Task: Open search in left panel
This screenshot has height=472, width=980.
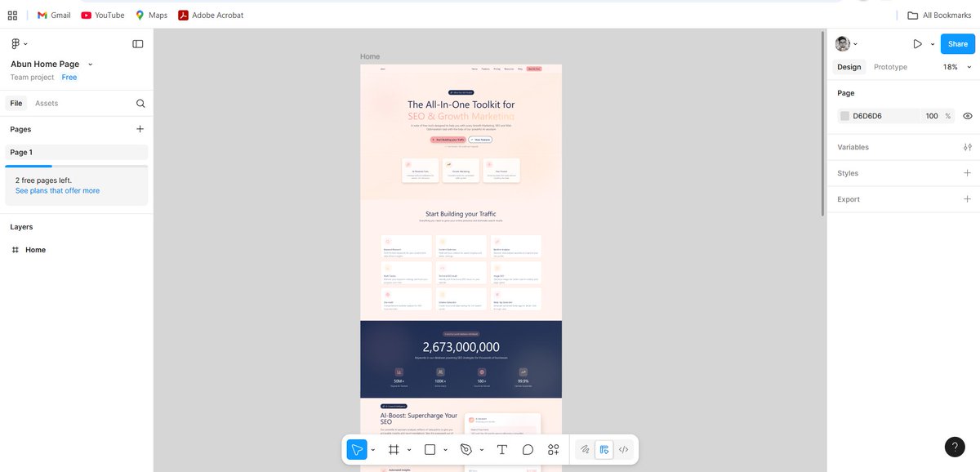Action: 140,104
